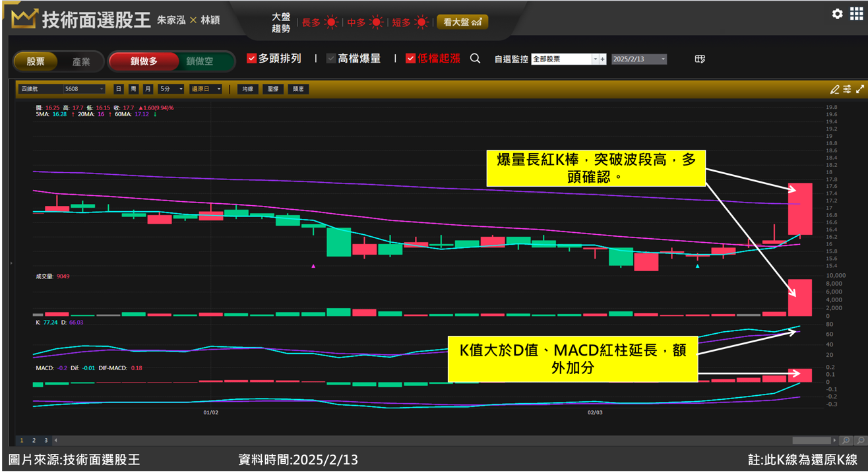The width and height of the screenshot is (868, 475).
Task: Click the zoom out magnifier icon
Action: pyautogui.click(x=860, y=440)
